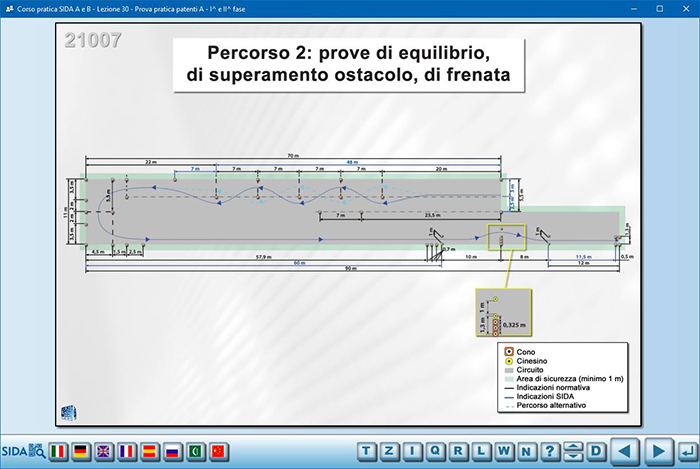Pick the Spanish flag language button
The image size is (700, 469).
[x=150, y=451]
